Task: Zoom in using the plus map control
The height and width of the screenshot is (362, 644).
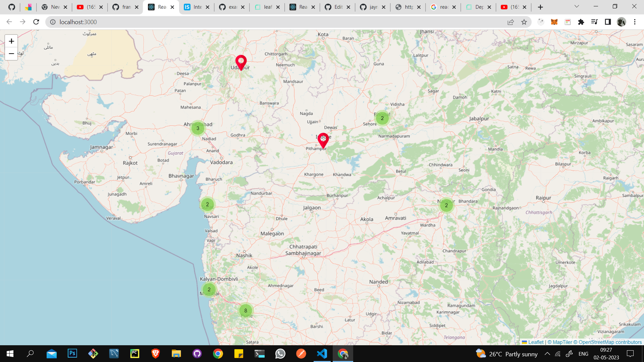Action: [x=11, y=41]
